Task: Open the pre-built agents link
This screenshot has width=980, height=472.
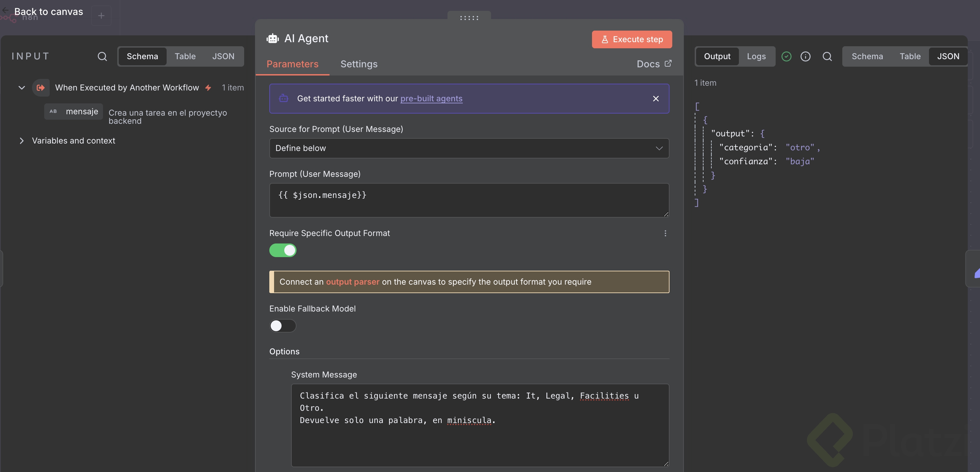Action: click(x=431, y=99)
